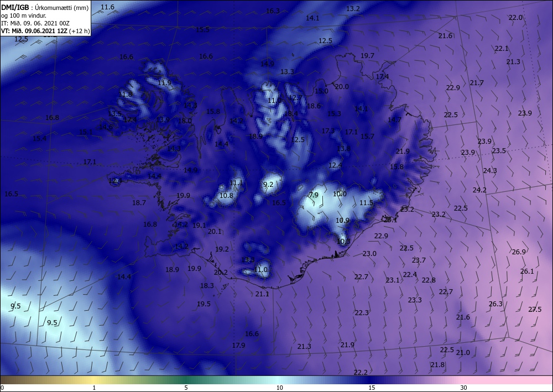Click the 20.0 value
This screenshot has height=392, width=553.
coord(342,87)
